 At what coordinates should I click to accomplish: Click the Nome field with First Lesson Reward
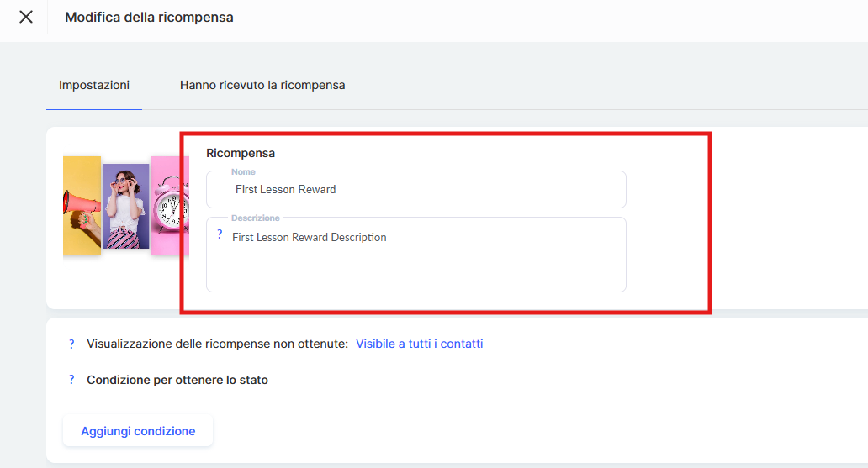pos(415,189)
